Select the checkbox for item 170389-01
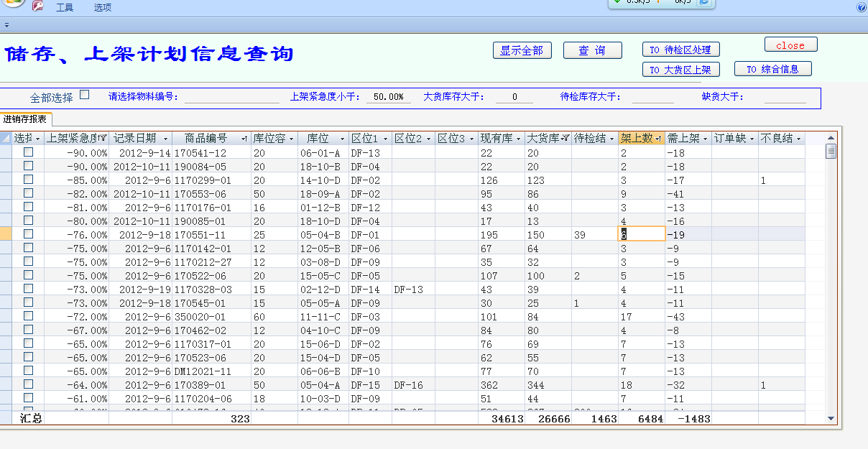Image resolution: width=868 pixels, height=449 pixels. click(x=29, y=384)
